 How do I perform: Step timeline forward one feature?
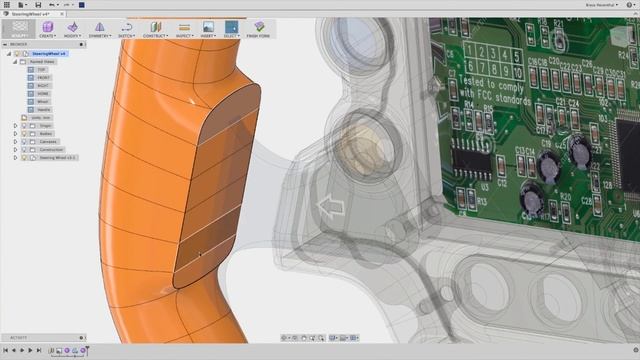(30, 350)
